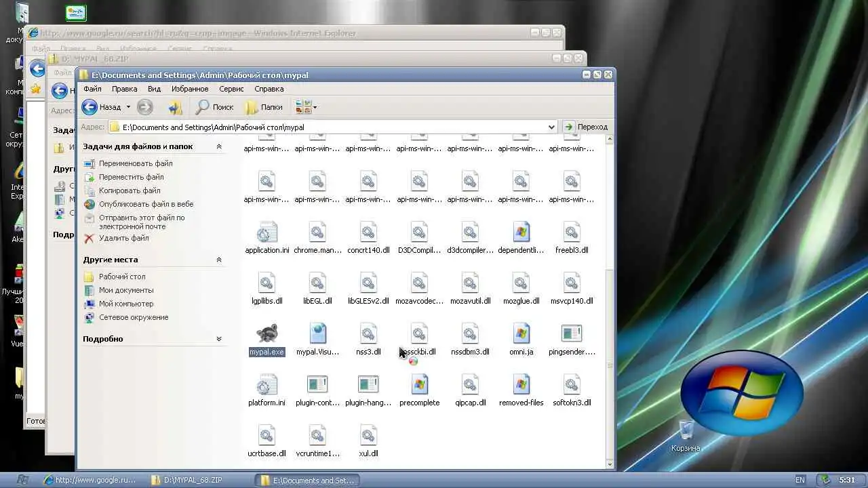Select libEGL.dll file icon

point(317,282)
